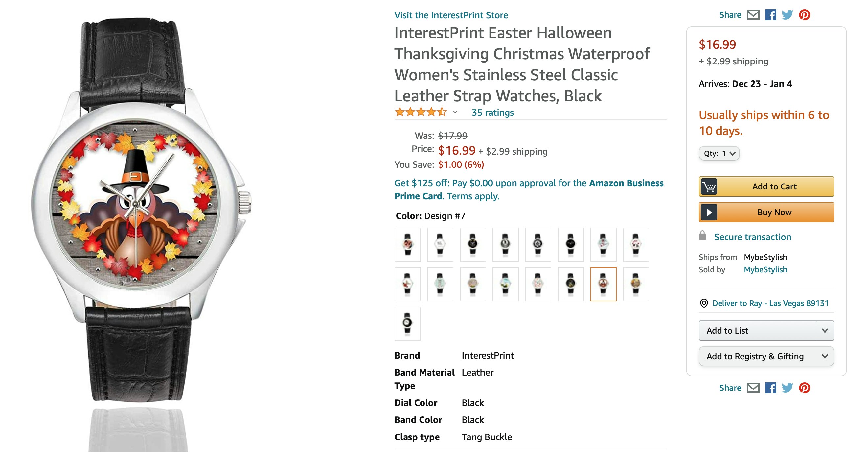Share on Facebook icon above price box
The image size is (868, 452).
click(x=770, y=15)
